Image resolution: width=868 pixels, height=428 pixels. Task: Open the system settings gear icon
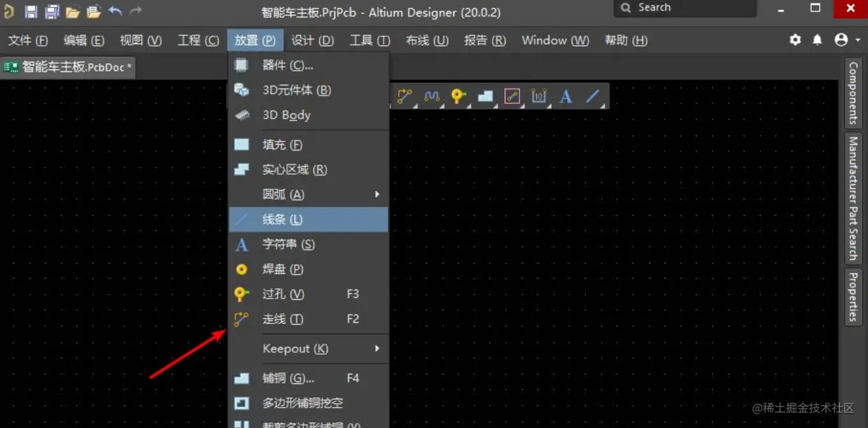[795, 40]
